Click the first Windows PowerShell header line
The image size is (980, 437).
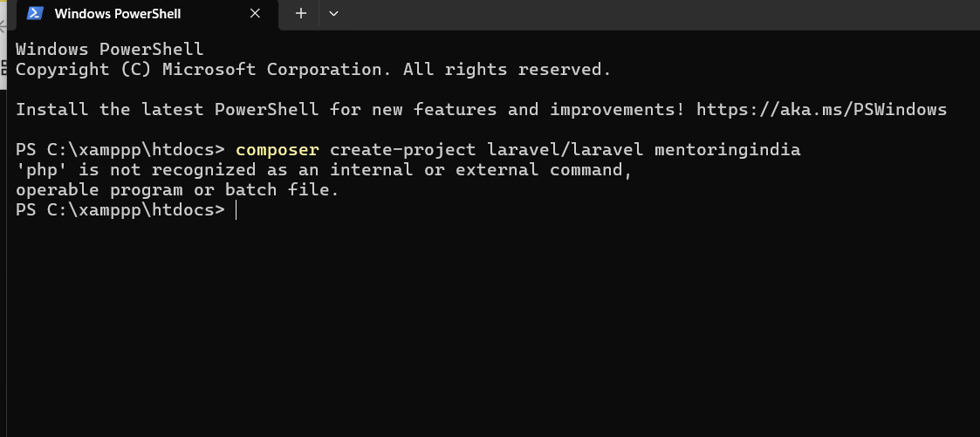[109, 50]
